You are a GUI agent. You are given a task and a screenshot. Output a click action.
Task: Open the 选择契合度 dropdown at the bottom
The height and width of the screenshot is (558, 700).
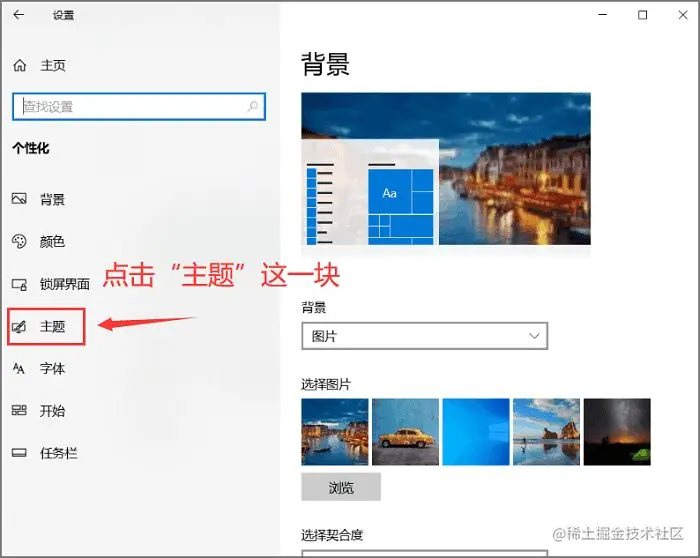(425, 554)
